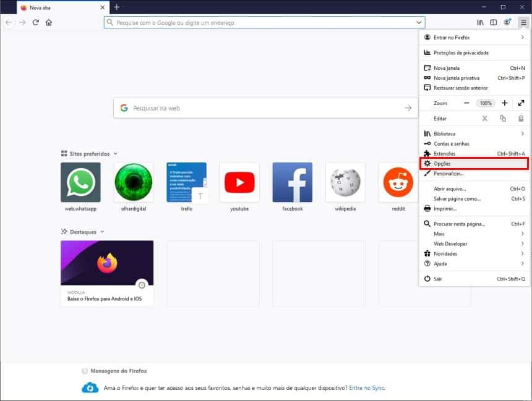Open Extensões from the menu
Screen dimensions: 532x401
point(474,153)
